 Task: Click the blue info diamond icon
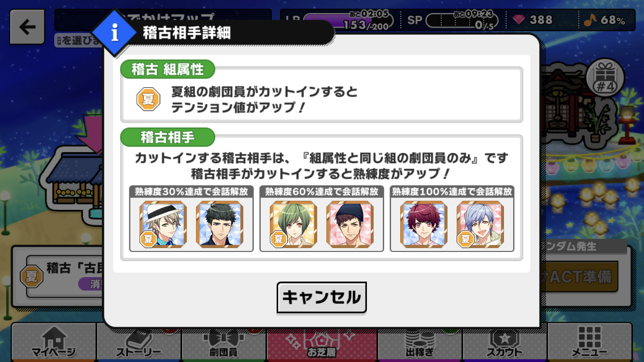(x=114, y=33)
